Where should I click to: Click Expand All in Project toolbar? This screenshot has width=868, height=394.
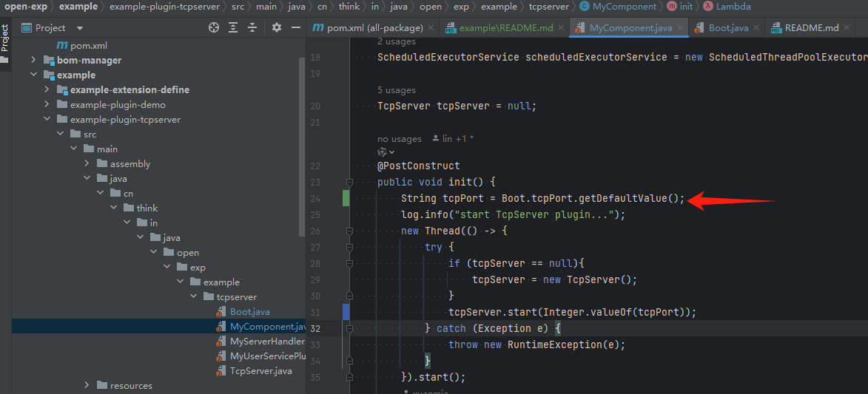tap(234, 27)
